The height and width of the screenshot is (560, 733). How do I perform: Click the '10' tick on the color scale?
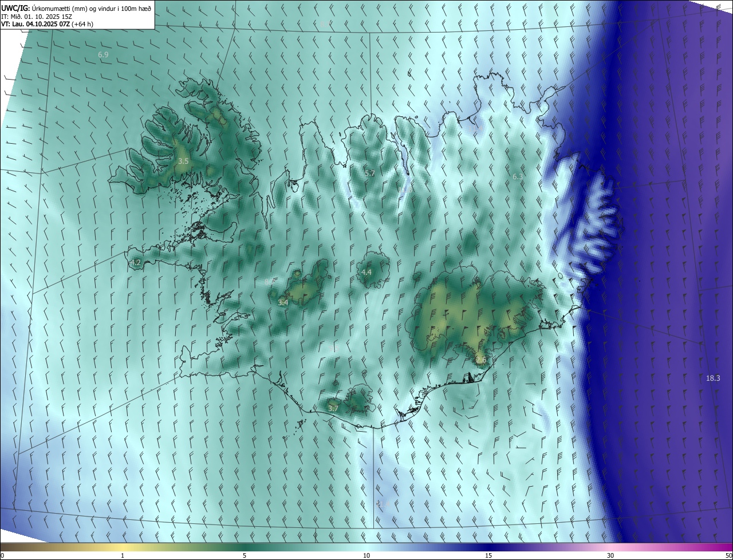[x=366, y=556]
